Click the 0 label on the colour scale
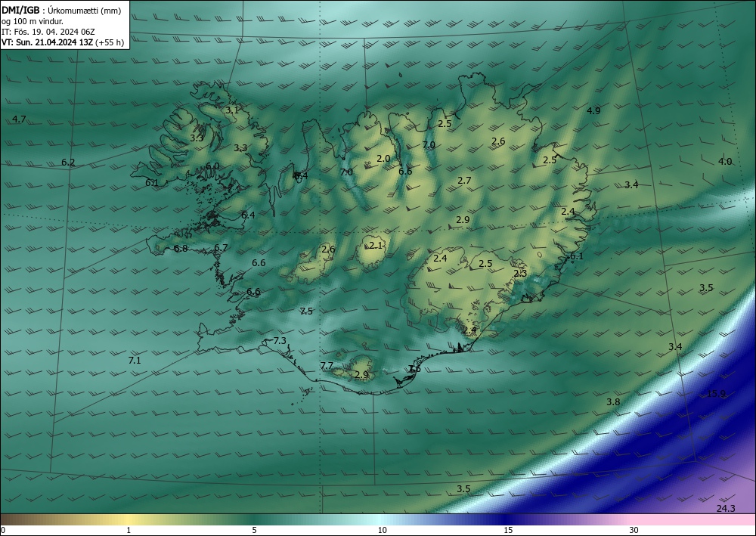 (x=3, y=530)
